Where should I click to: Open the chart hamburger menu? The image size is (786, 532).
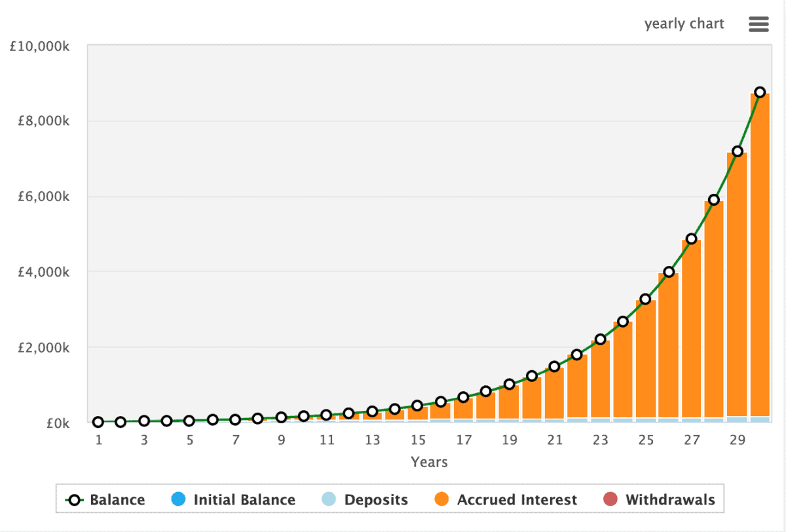(758, 24)
